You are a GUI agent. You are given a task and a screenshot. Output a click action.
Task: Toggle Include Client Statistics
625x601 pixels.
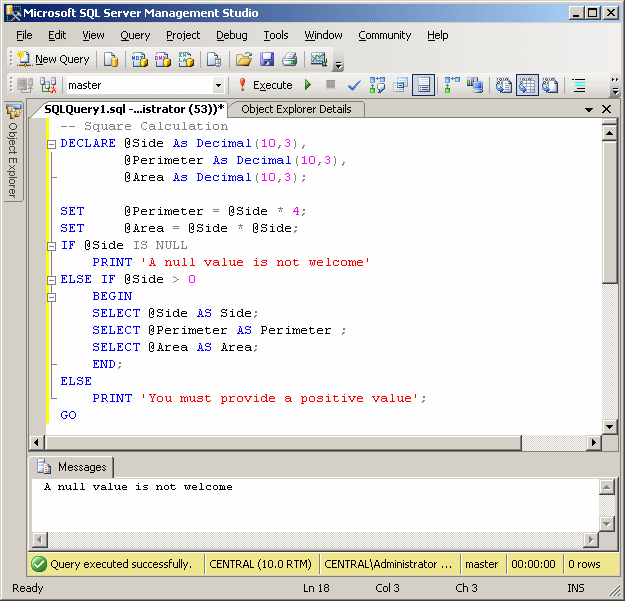tap(475, 85)
